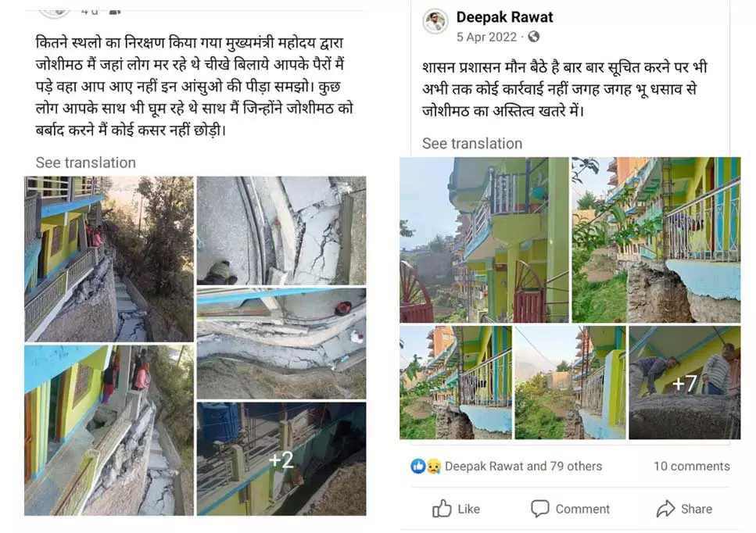Open Deepak Rawat's profile picture

click(x=435, y=21)
